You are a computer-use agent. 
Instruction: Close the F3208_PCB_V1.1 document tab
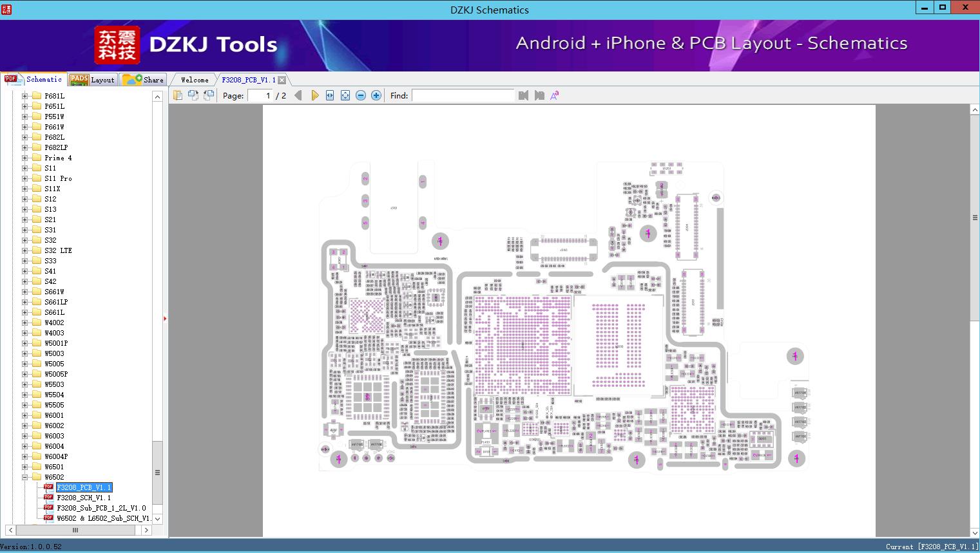pos(282,80)
